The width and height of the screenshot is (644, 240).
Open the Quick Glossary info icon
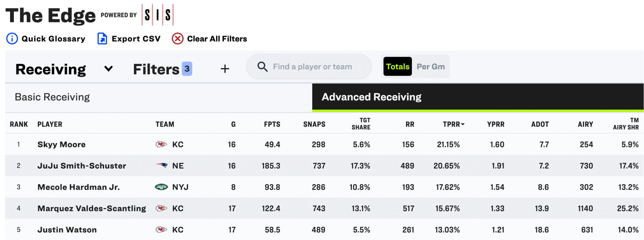(x=12, y=39)
